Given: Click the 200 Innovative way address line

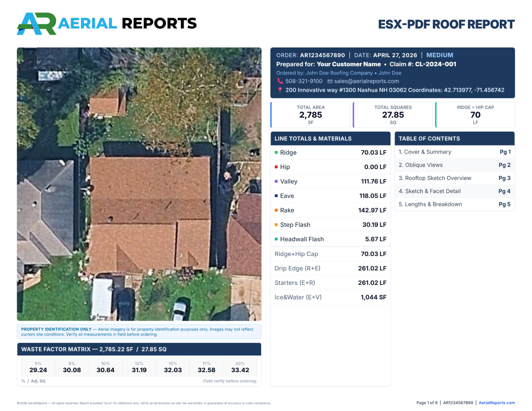Looking at the screenshot, I should click(x=395, y=90).
